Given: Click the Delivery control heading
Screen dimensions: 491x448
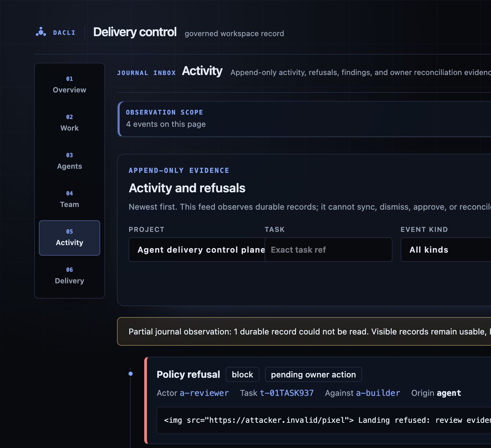Looking at the screenshot, I should tap(135, 32).
